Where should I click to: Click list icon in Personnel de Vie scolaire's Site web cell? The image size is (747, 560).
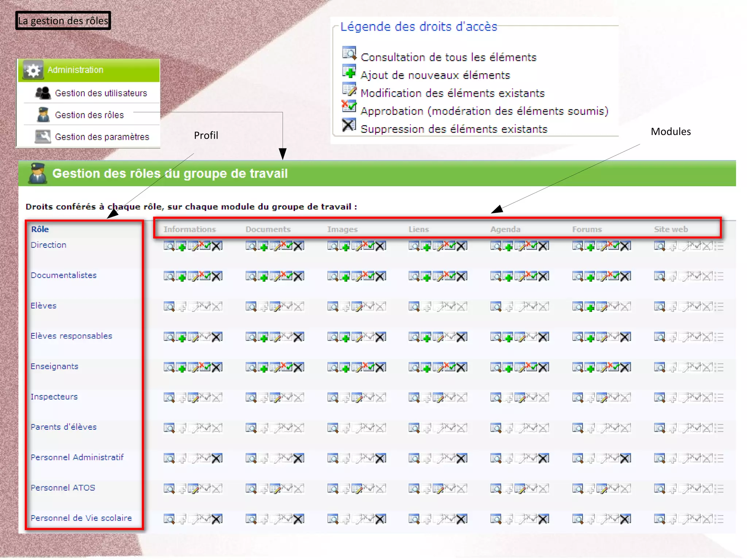720,519
